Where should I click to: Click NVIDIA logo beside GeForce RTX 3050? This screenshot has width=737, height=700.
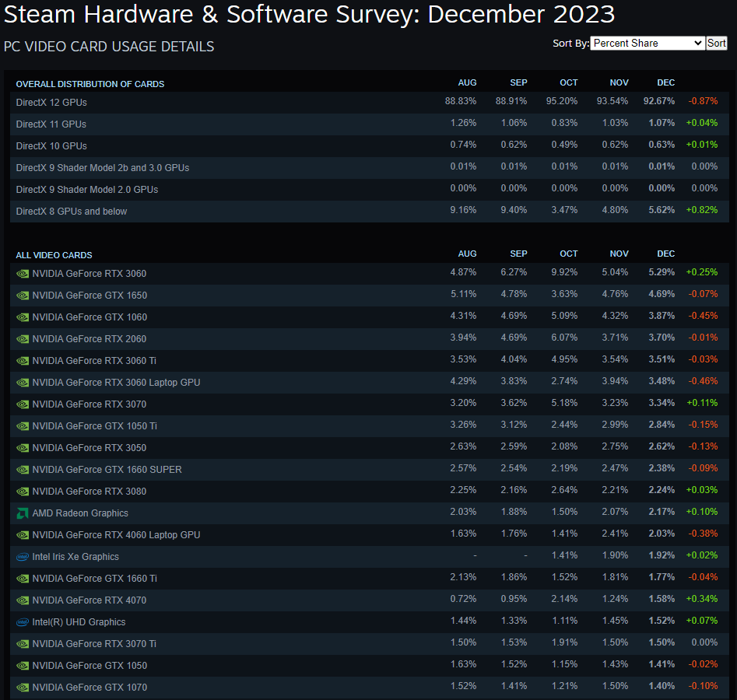tap(23, 448)
